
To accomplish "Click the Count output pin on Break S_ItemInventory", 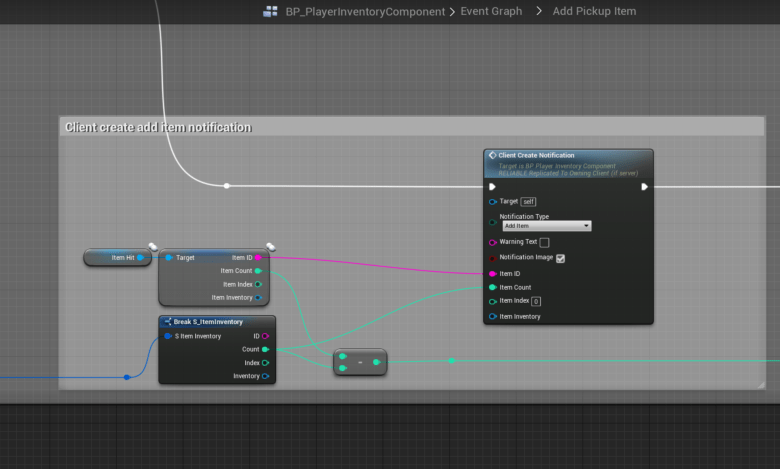I will click(x=265, y=349).
